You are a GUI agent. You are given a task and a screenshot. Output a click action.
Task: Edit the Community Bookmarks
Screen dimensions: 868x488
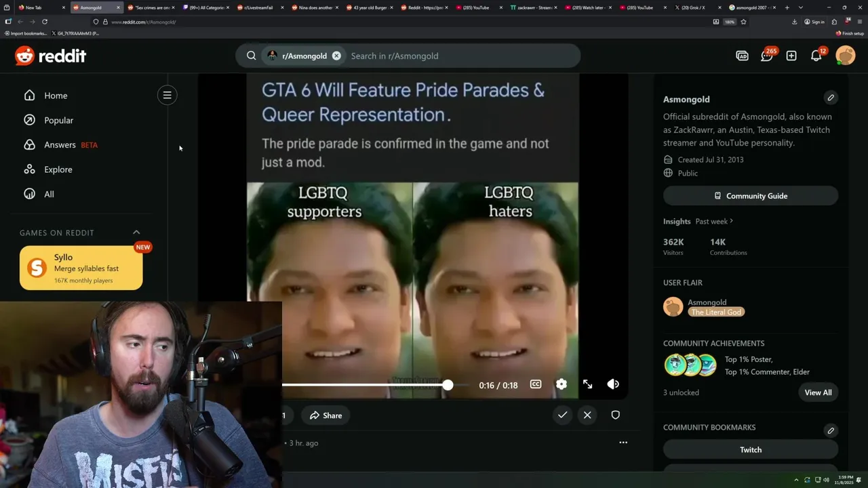pos(831,430)
